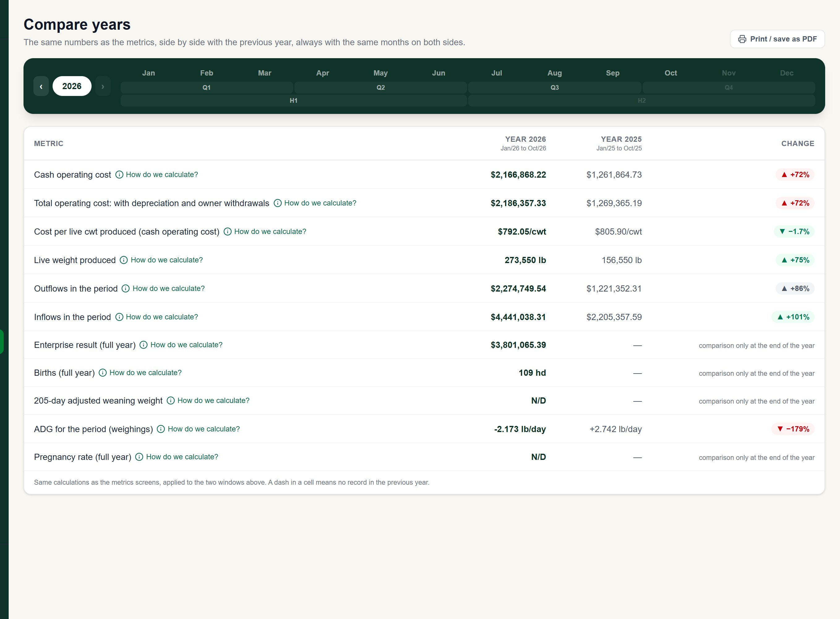Click the +75% change badge
The width and height of the screenshot is (840, 619).
point(795,260)
